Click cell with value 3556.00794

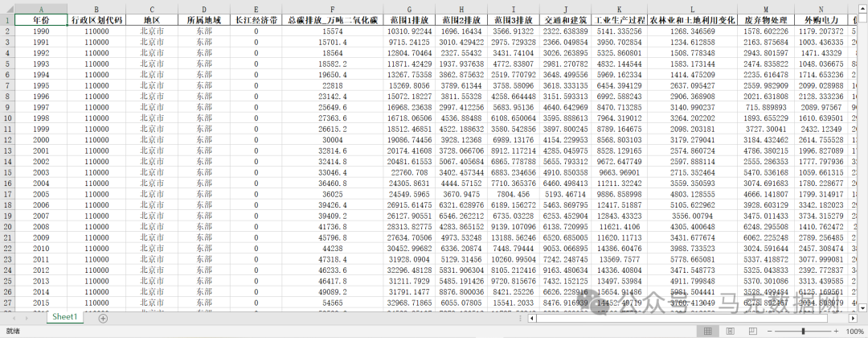[692, 216]
